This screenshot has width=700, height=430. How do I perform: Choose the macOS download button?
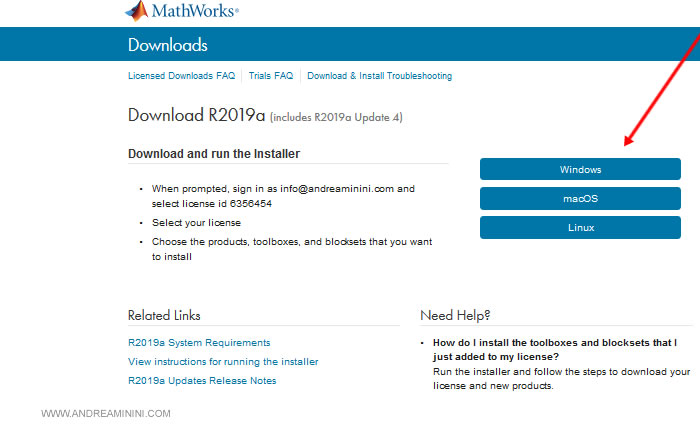[x=580, y=199]
